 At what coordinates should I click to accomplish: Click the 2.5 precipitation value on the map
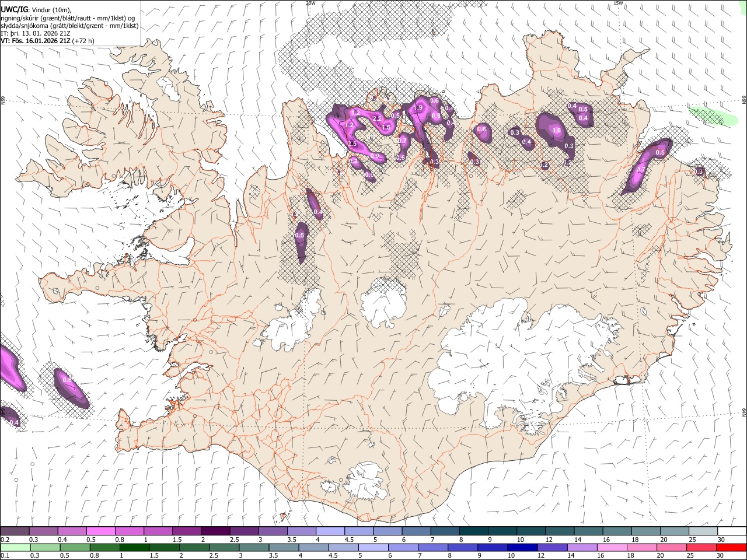click(x=352, y=144)
